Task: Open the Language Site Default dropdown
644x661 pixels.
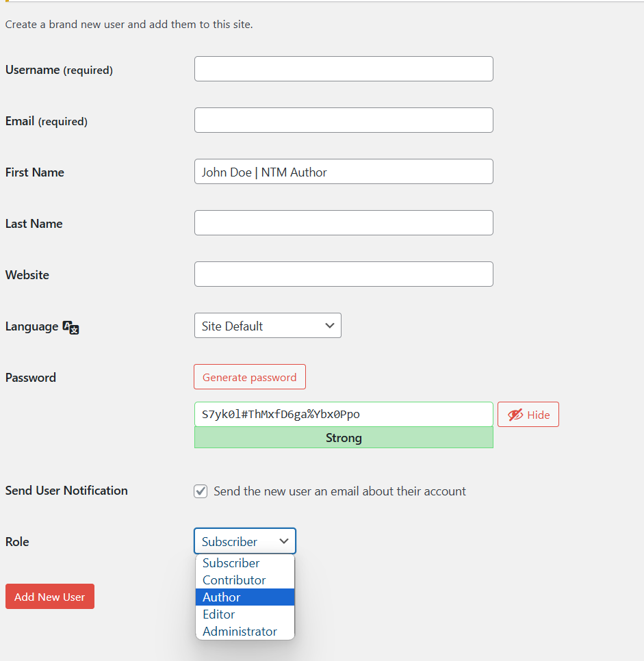Action: (x=268, y=326)
